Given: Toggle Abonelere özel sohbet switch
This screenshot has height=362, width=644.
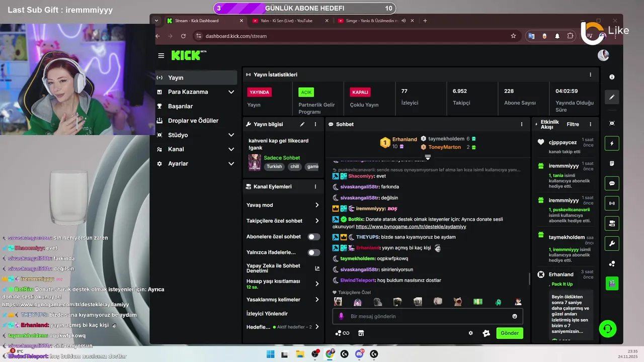Looking at the screenshot, I should coord(313,237).
